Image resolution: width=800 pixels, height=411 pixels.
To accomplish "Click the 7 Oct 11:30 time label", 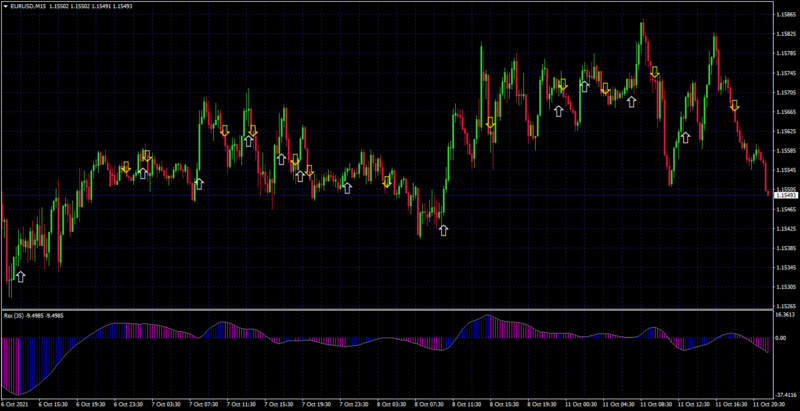I will tap(242, 404).
